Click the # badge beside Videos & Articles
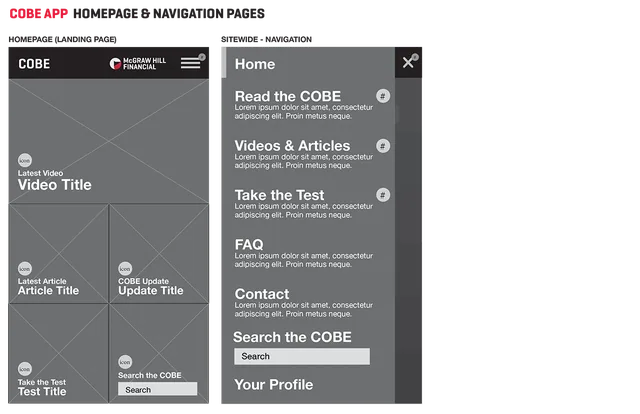640x414 pixels. [383, 146]
